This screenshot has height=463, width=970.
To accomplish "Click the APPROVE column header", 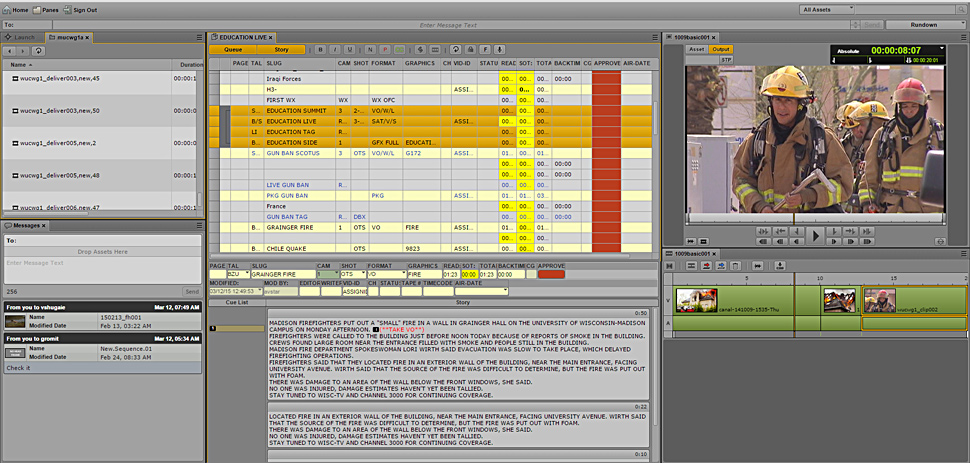I will point(606,63).
